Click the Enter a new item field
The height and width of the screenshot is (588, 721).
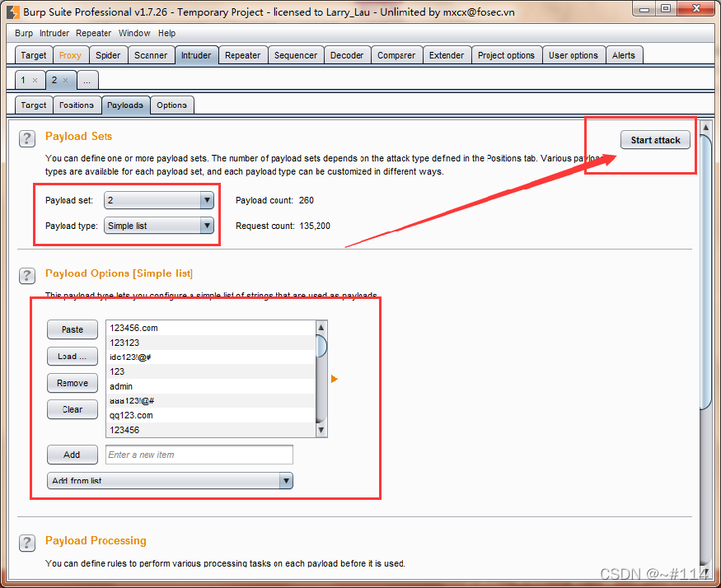click(199, 455)
